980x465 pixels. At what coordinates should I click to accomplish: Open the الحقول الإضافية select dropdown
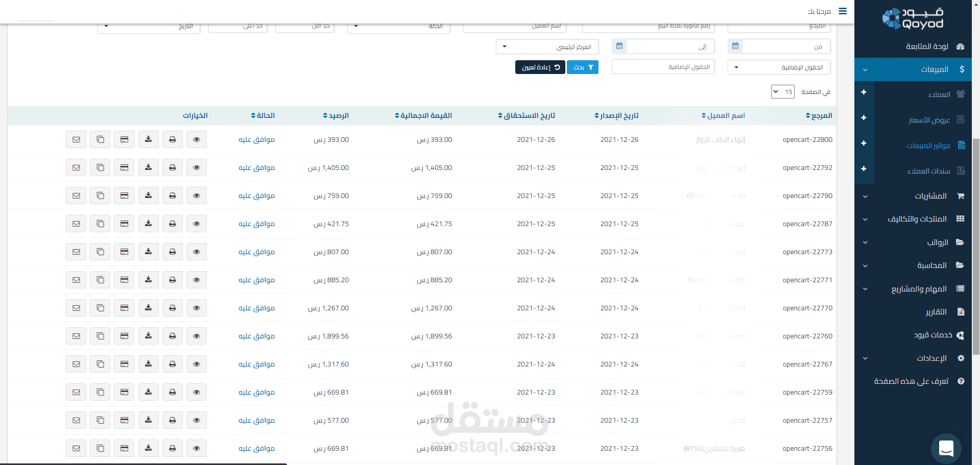point(779,67)
